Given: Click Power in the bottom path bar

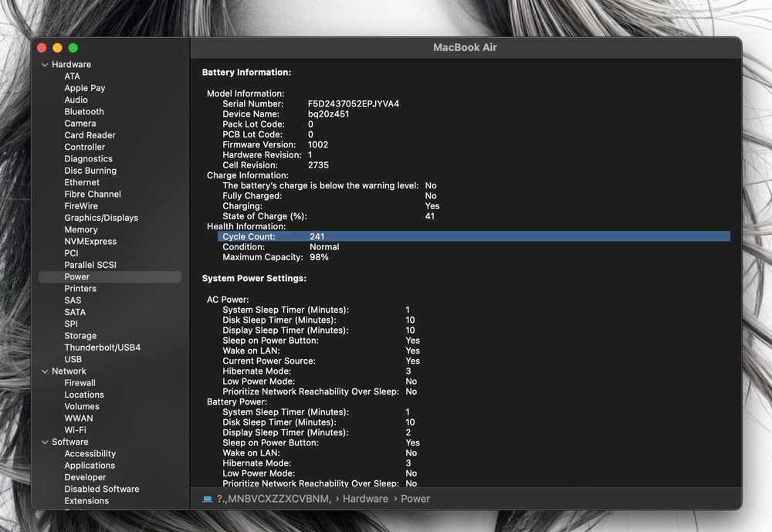Looking at the screenshot, I should pyautogui.click(x=415, y=499).
